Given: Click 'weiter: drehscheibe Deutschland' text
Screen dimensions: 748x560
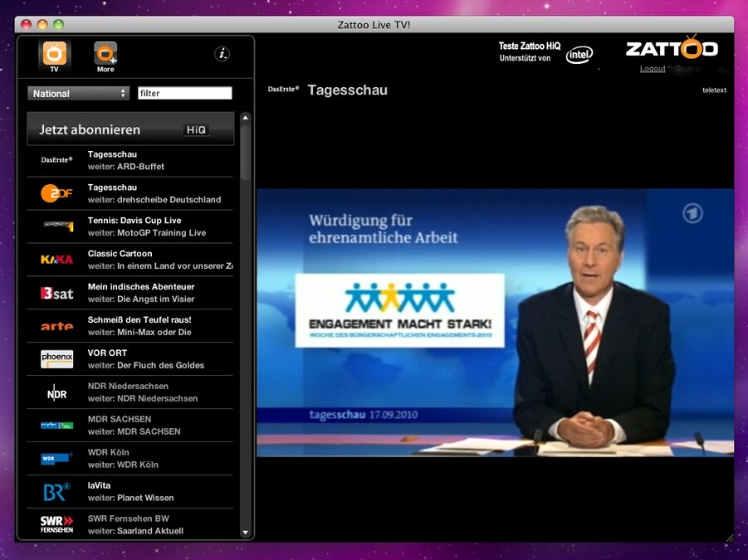Looking at the screenshot, I should tap(154, 200).
